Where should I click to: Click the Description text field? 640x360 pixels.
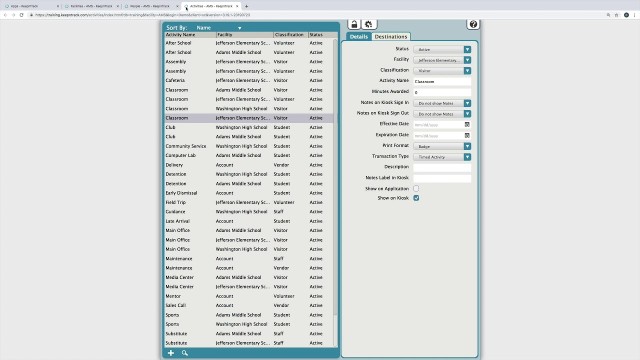442,167
